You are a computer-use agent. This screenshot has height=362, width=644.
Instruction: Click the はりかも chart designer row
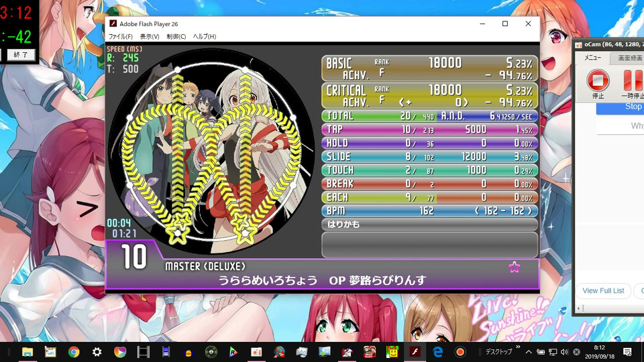(x=429, y=225)
